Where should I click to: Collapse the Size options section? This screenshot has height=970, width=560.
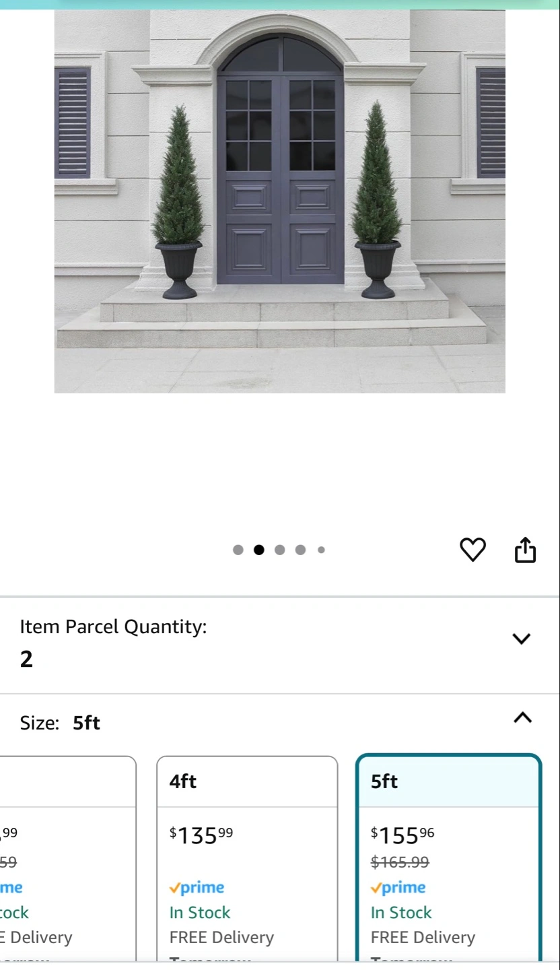pos(523,717)
